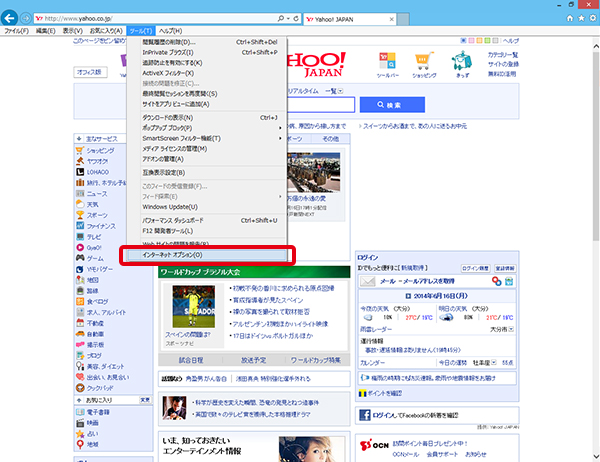The image size is (600, 462).
Task: Open the mail envelope icon in login panel
Action: point(368,281)
